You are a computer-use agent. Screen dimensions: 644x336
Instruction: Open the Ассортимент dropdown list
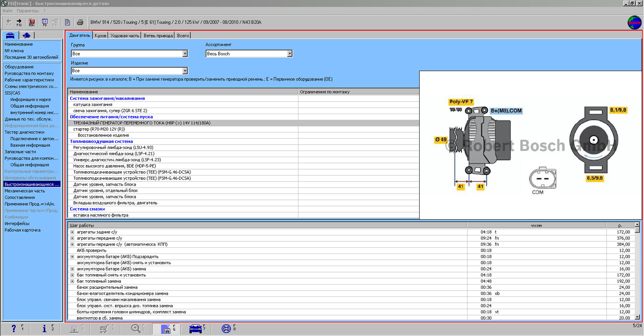click(290, 54)
